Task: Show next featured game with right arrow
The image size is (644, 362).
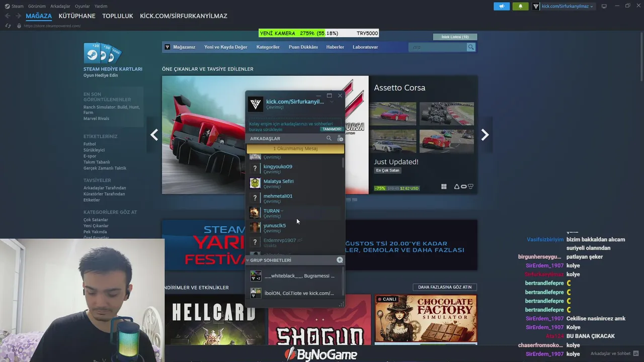Action: (x=485, y=135)
